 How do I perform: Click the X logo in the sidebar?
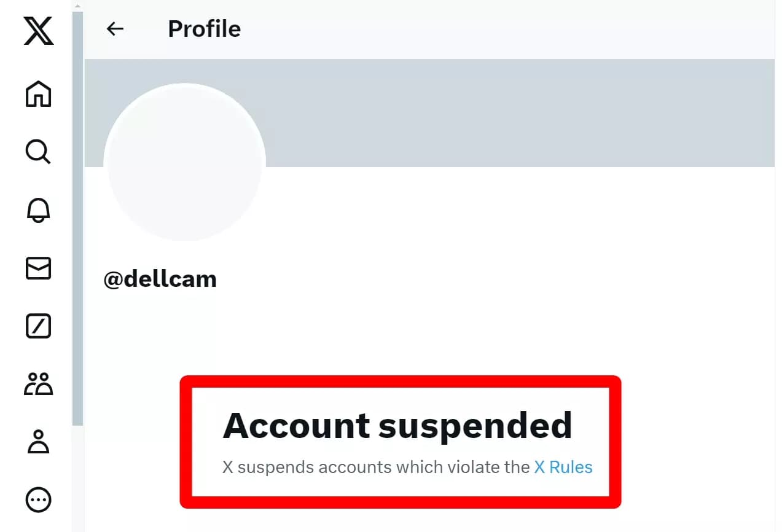point(38,31)
